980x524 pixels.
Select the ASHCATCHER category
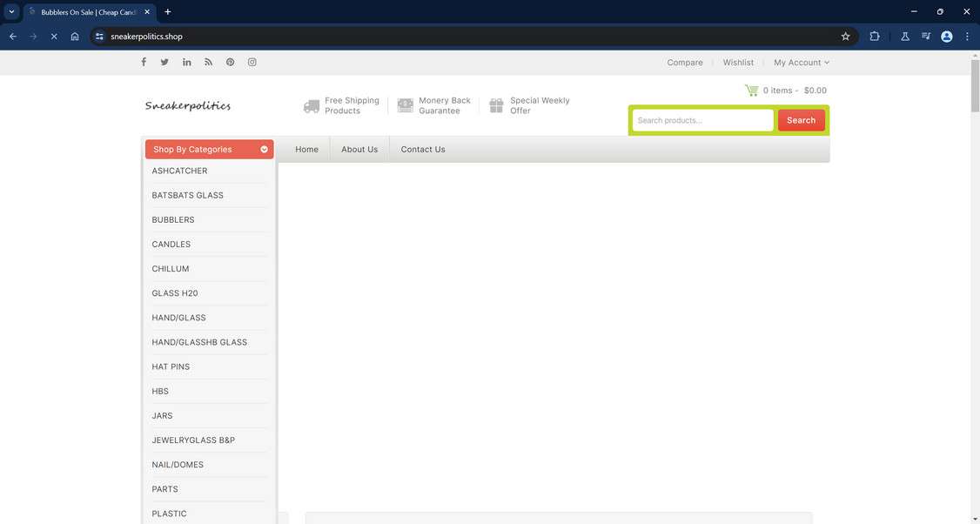179,171
